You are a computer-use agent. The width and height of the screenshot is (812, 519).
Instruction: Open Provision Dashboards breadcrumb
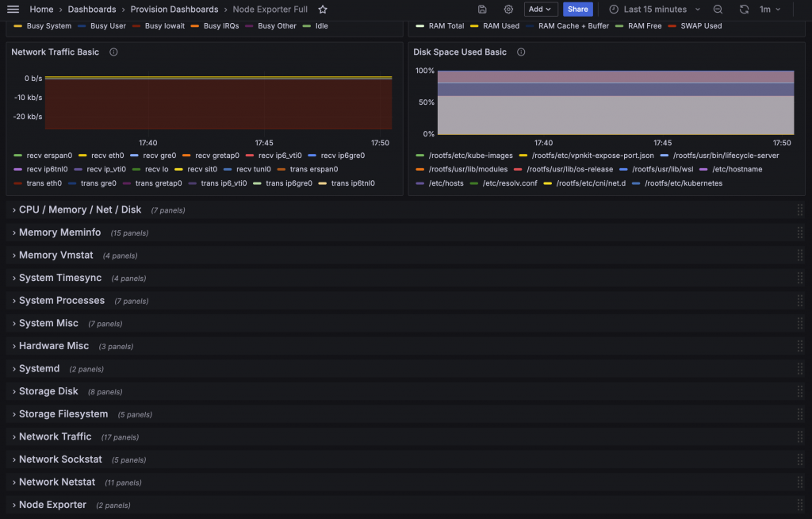[174, 10]
